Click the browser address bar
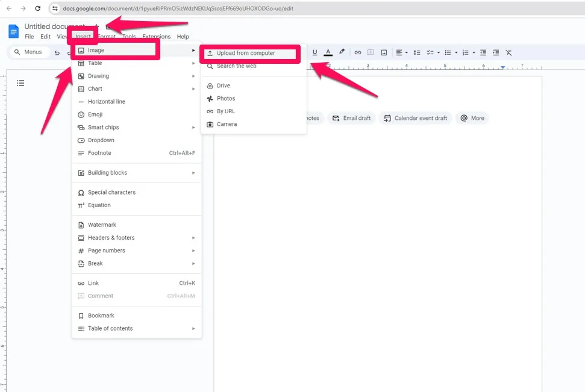The width and height of the screenshot is (585, 392). (181, 9)
